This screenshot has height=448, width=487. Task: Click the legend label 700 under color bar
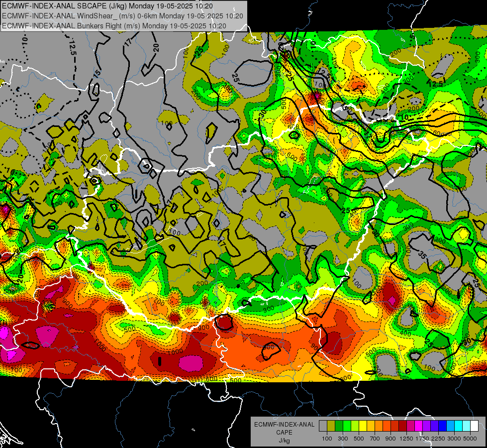pyautogui.click(x=375, y=439)
